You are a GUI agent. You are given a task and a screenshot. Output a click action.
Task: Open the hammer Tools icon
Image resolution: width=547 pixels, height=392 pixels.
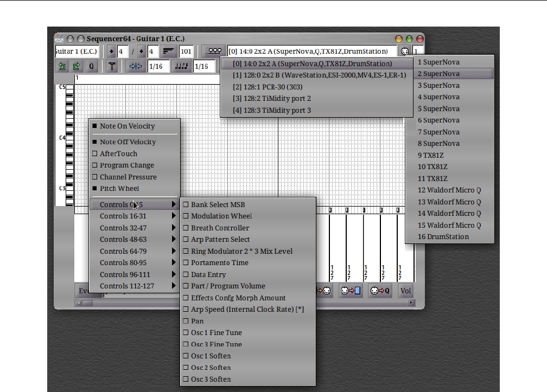click(x=112, y=66)
